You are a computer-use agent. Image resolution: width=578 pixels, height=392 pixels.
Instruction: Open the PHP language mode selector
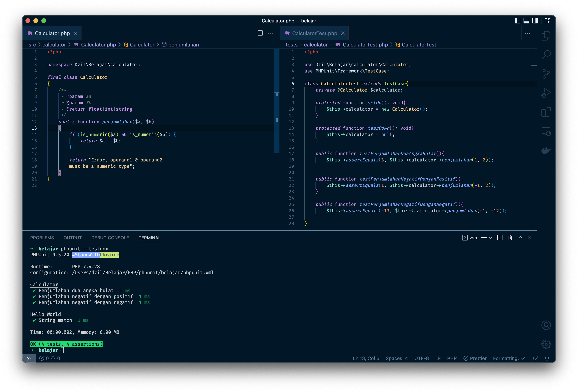click(x=452, y=358)
